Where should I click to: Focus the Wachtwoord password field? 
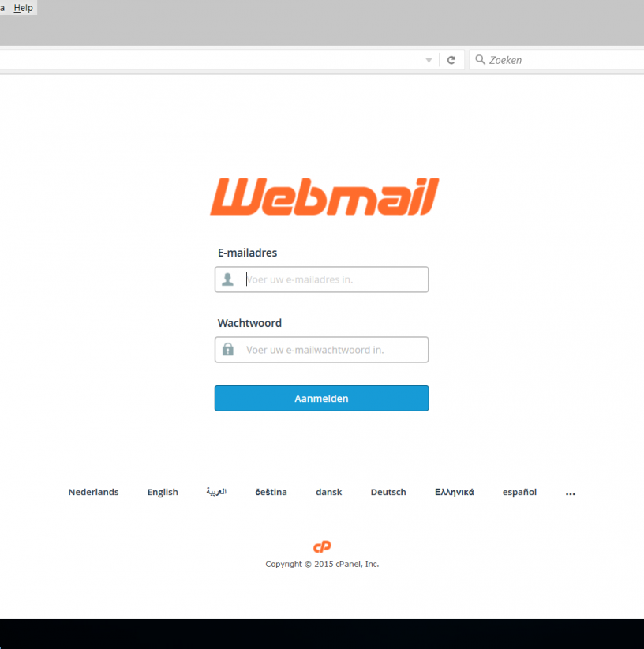[321, 350]
